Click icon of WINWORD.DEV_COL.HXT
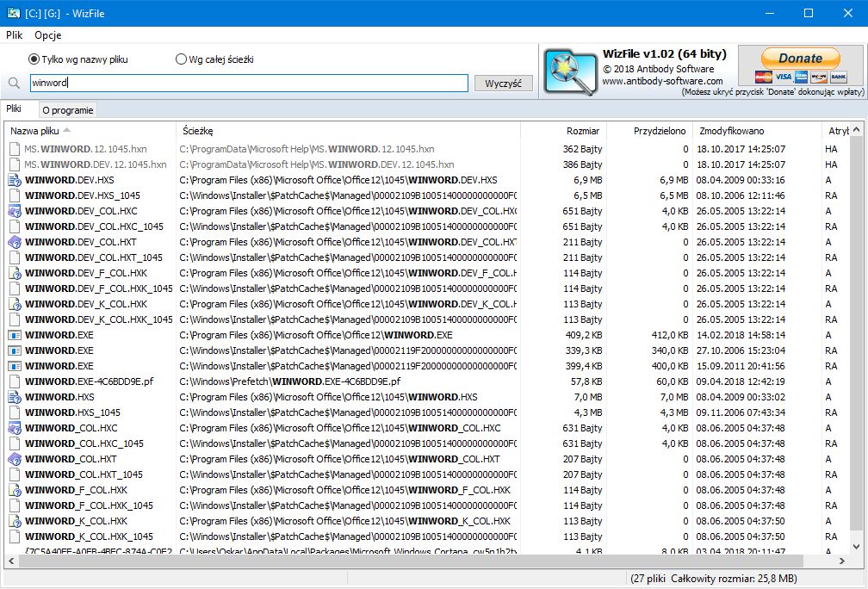Image resolution: width=868 pixels, height=589 pixels. click(x=15, y=242)
